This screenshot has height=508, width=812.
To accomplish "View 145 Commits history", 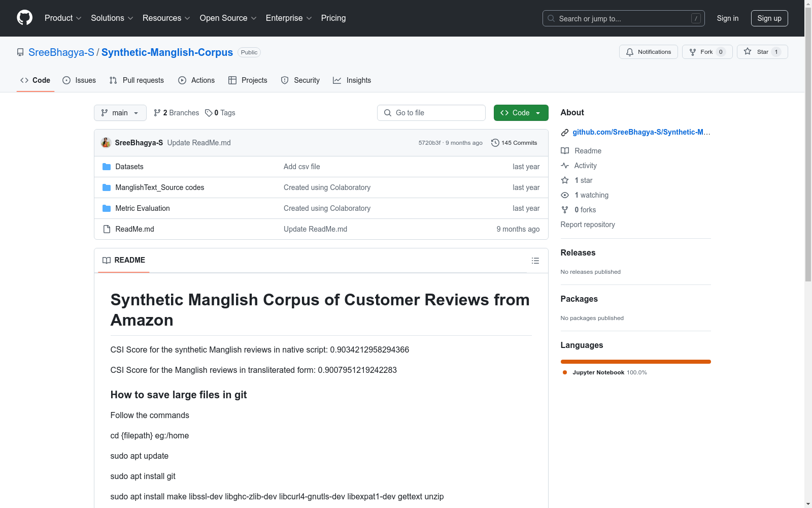I will click(x=514, y=143).
